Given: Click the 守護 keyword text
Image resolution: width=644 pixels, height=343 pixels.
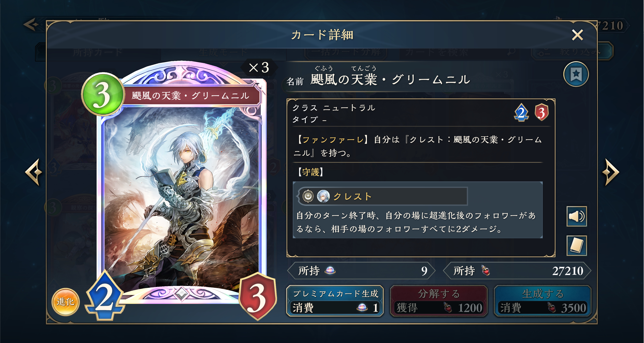Looking at the screenshot, I should [x=311, y=172].
